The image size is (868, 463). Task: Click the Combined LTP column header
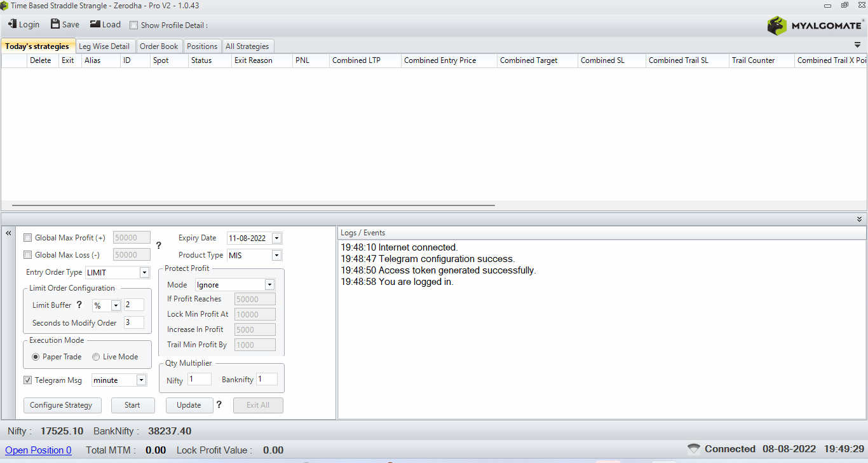click(365, 60)
